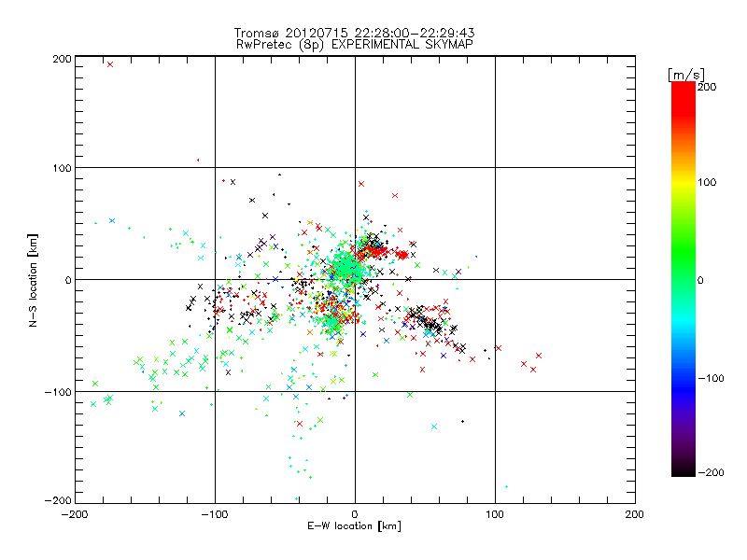Pick the blue region of the colorbar
Screen dimensions: 747x560
(x=684, y=388)
